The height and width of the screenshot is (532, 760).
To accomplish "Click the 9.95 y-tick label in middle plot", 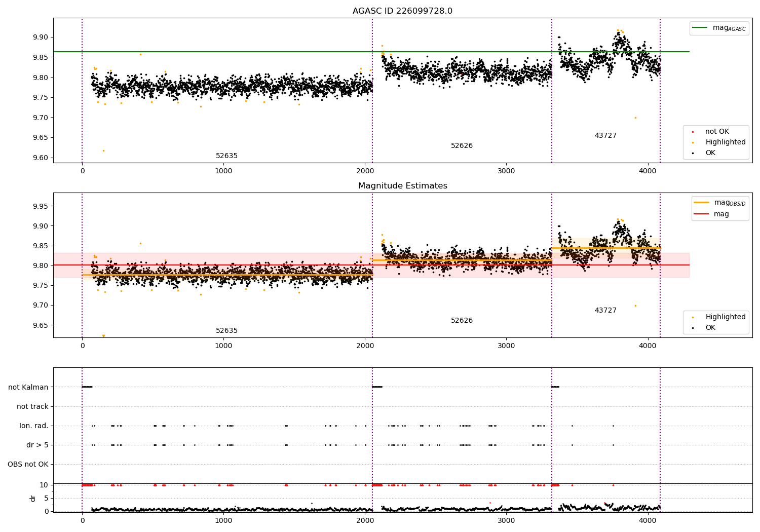I will click(41, 206).
